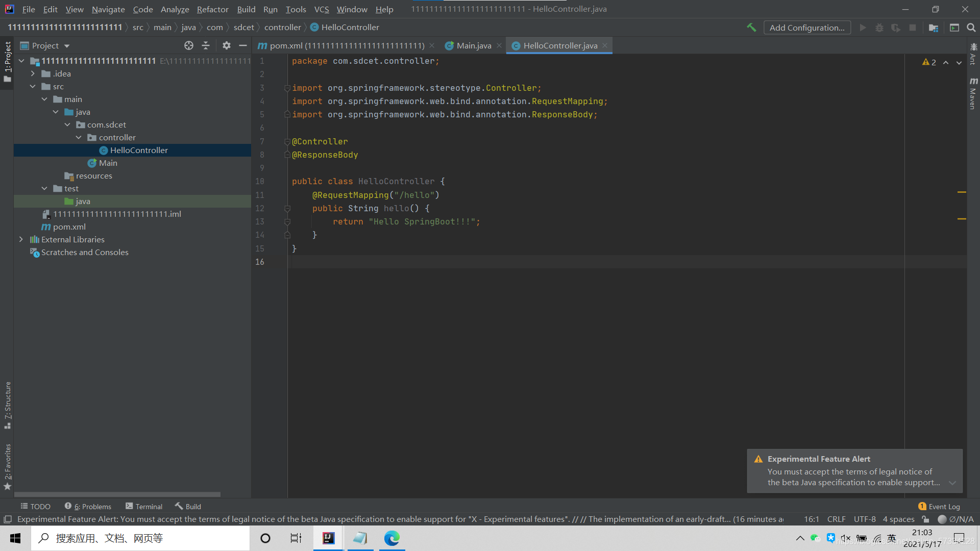
Task: Collapse the test folder
Action: tap(44, 188)
